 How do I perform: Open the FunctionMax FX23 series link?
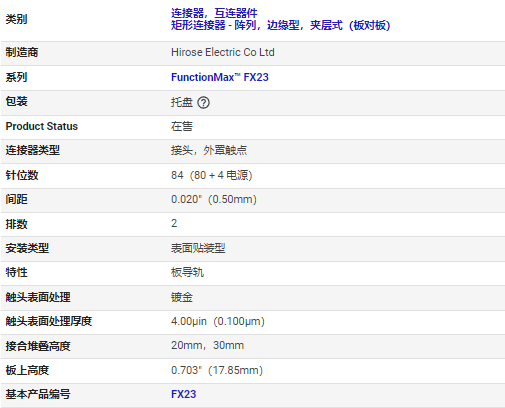pyautogui.click(x=220, y=77)
